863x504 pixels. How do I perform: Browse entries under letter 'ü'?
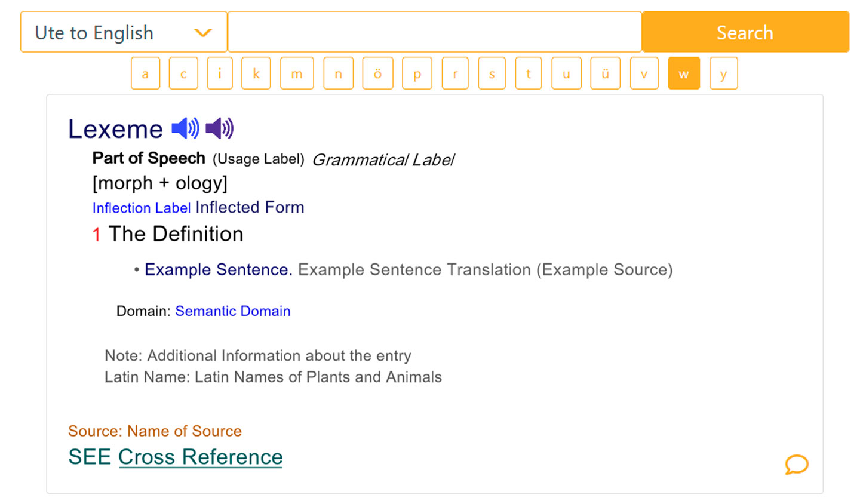pyautogui.click(x=605, y=73)
